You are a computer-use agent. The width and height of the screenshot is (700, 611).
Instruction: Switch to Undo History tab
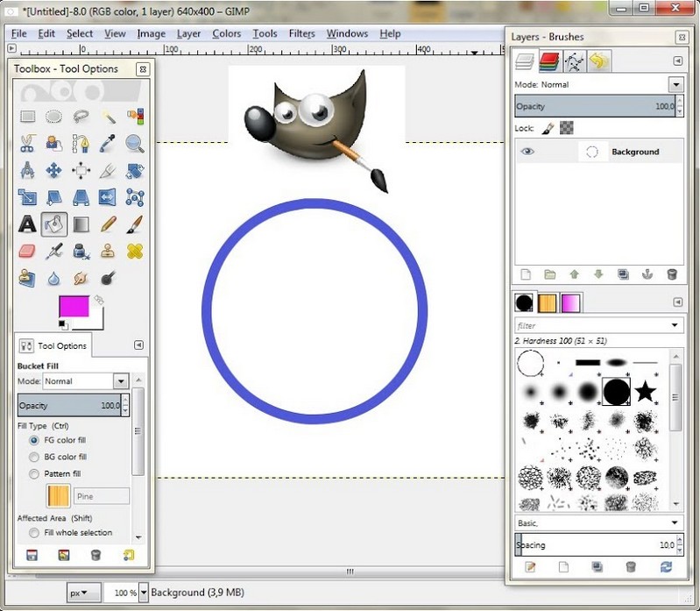pos(598,61)
